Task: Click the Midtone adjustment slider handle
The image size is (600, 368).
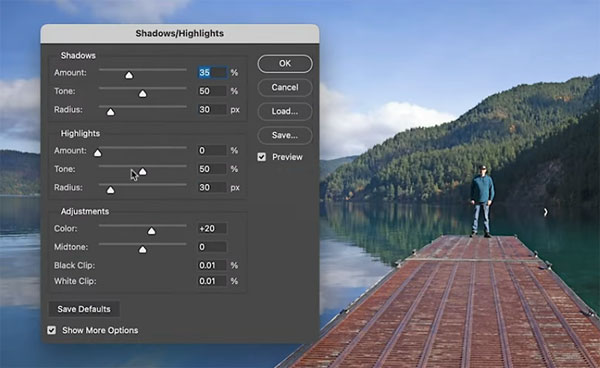Action: pos(142,249)
